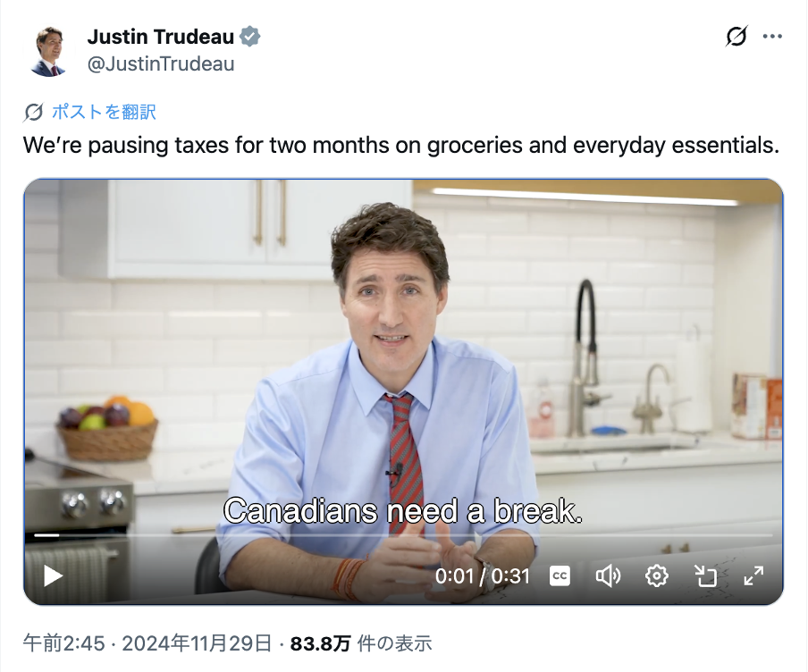Click the ポストを翻訳 translate link

pos(104,112)
